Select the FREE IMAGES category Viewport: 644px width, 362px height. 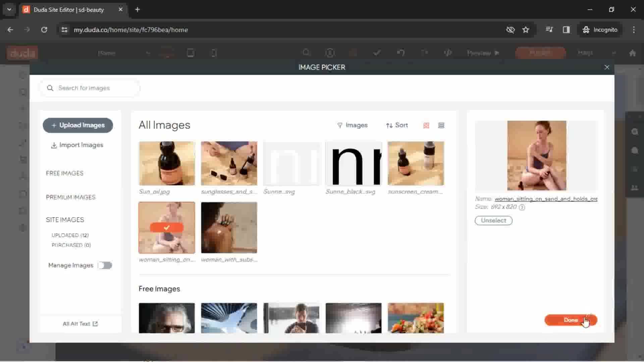coord(65,173)
